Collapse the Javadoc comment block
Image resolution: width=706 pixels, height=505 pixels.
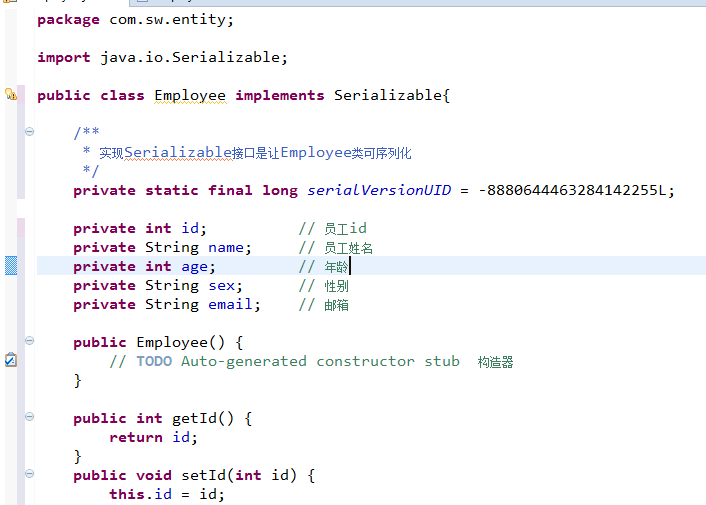[29, 131]
